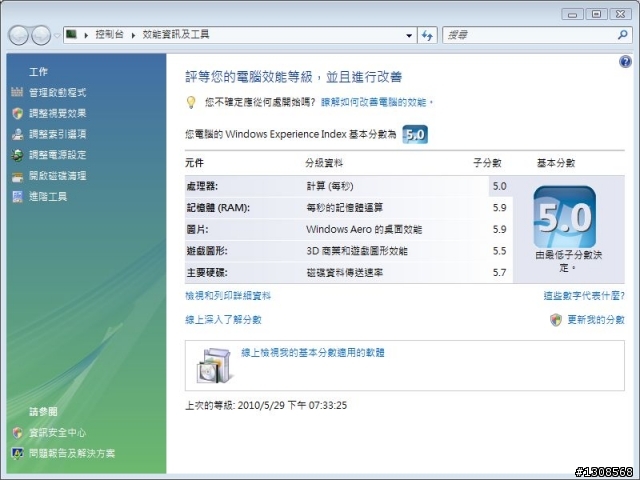Open the address bar history dropdown
The image size is (640, 480).
(x=409, y=36)
